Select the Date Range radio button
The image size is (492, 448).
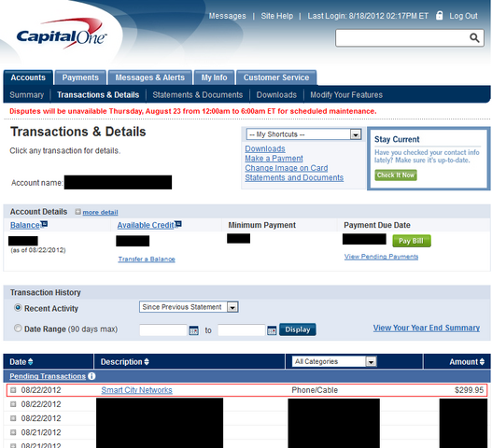point(18,329)
